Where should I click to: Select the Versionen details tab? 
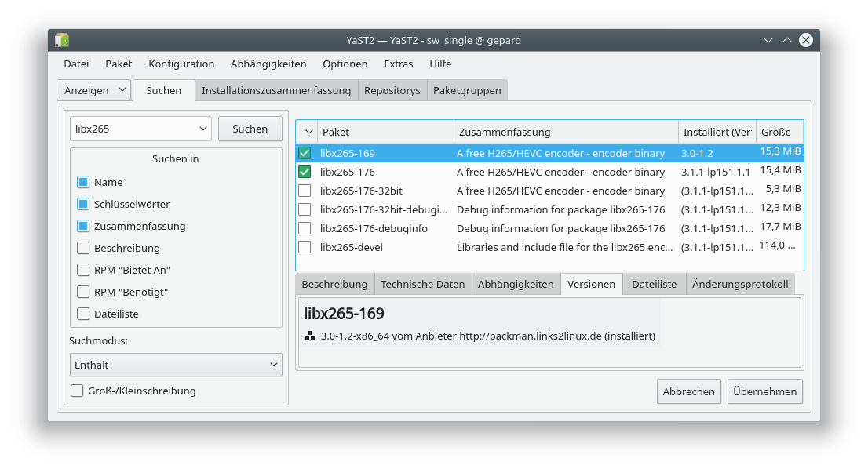point(591,284)
